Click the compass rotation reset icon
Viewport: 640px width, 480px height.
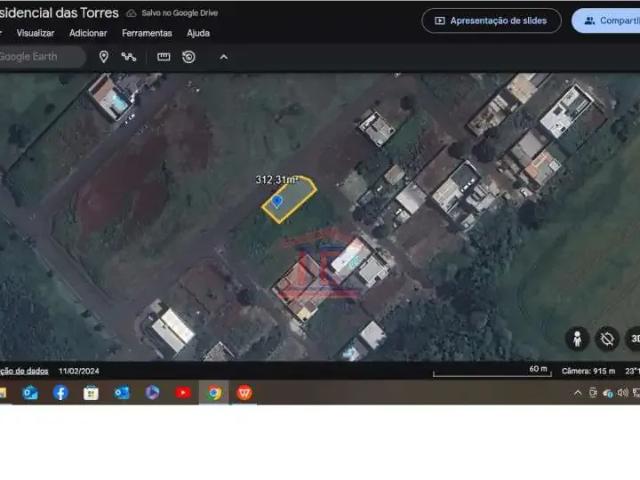click(607, 339)
